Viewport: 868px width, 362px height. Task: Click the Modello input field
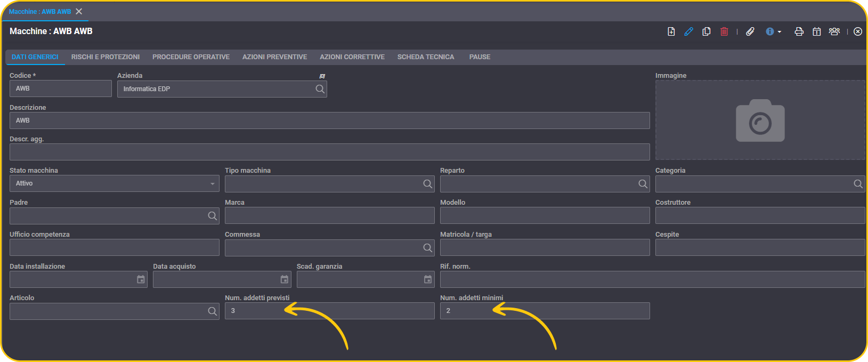pyautogui.click(x=545, y=215)
